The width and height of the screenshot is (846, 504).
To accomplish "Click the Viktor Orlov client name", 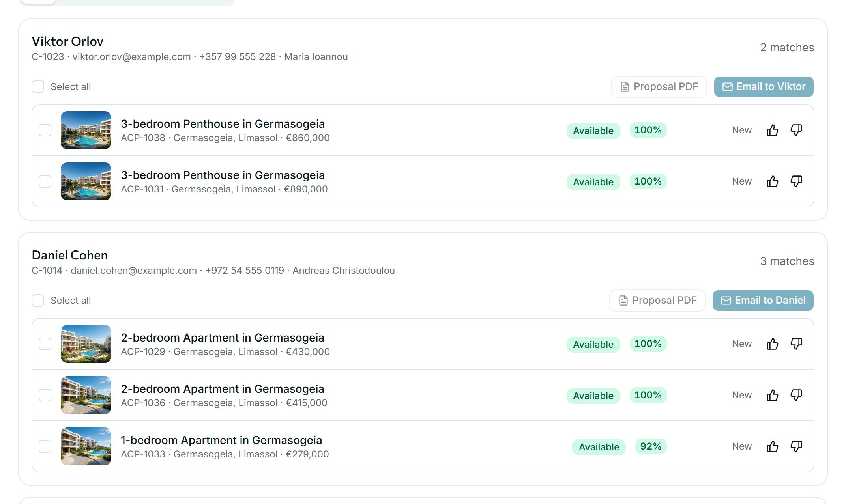I will [67, 41].
